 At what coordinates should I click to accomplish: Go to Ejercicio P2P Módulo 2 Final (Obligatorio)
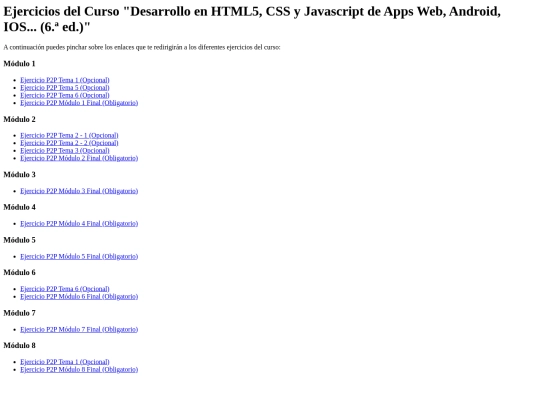79,158
